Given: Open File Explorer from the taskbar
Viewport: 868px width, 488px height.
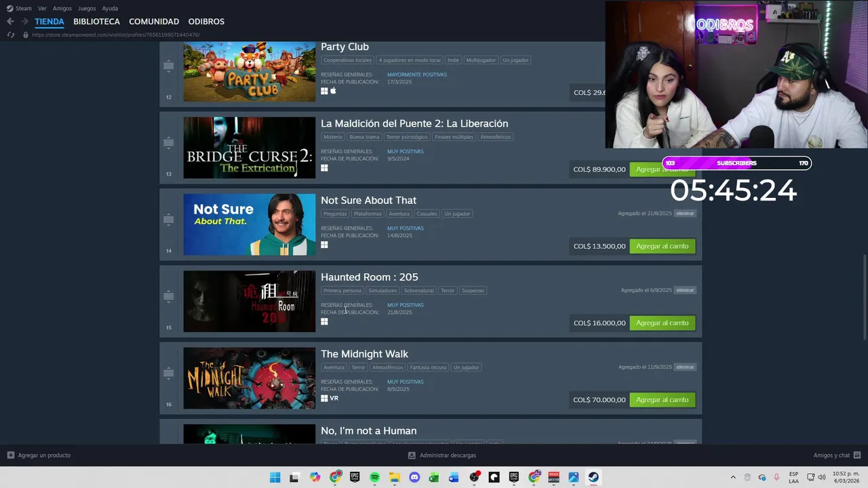Looking at the screenshot, I should coord(394,477).
